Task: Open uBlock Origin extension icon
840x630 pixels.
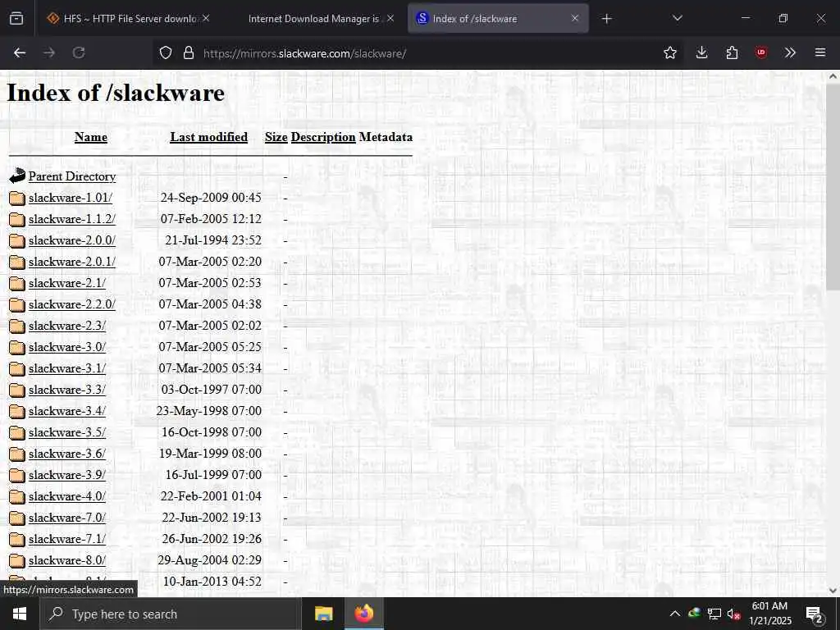Action: click(761, 52)
